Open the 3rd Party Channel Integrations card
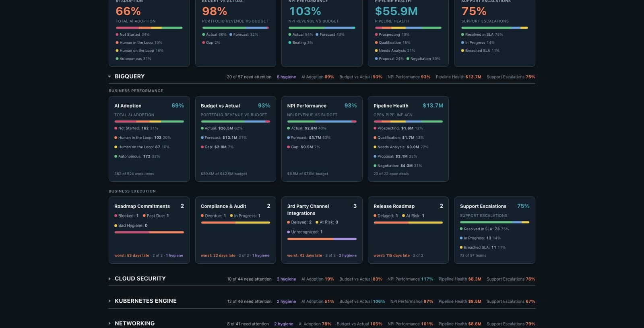644x328 pixels. click(322, 230)
